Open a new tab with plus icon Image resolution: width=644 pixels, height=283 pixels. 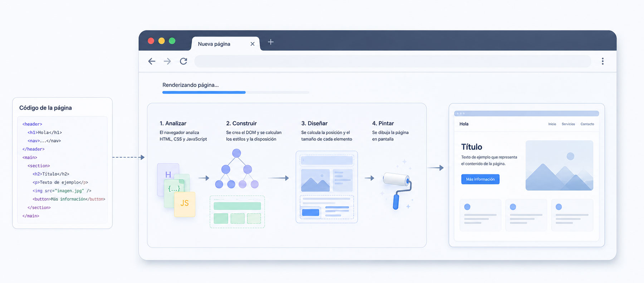coord(271,42)
